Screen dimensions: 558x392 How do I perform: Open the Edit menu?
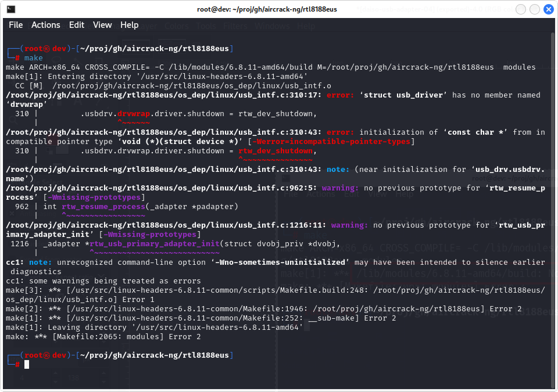77,25
